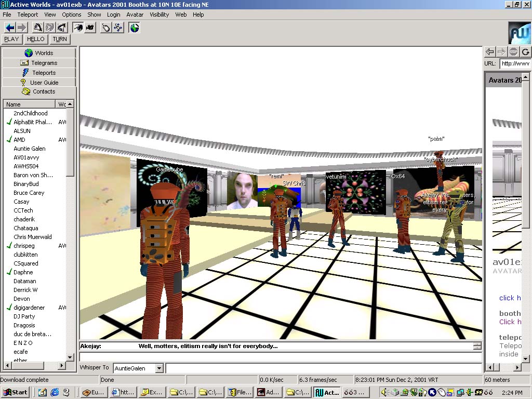Expand the chat log using its corner button
Screen dimensions: 532x399
tap(477, 346)
